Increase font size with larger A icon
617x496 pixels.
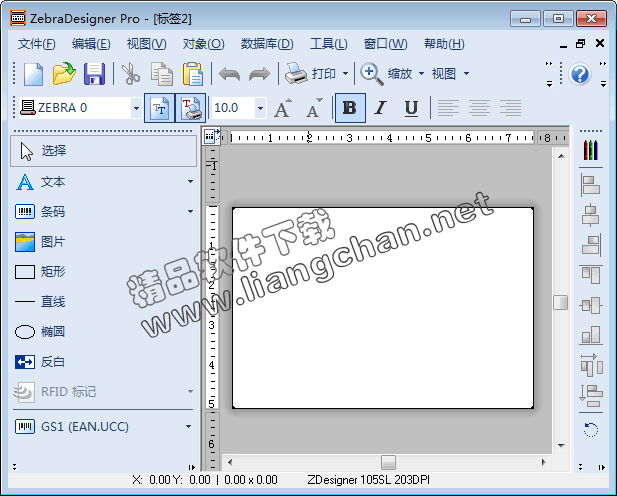pyautogui.click(x=283, y=108)
